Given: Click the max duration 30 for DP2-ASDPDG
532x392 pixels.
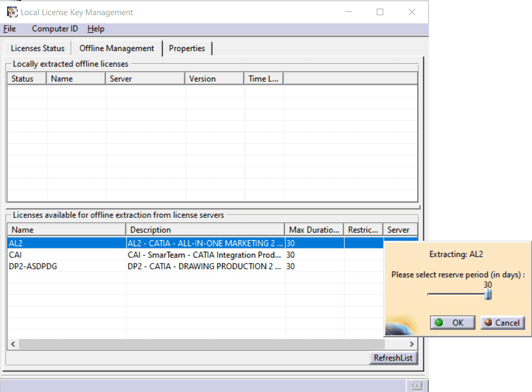Looking at the screenshot, I should point(290,266).
